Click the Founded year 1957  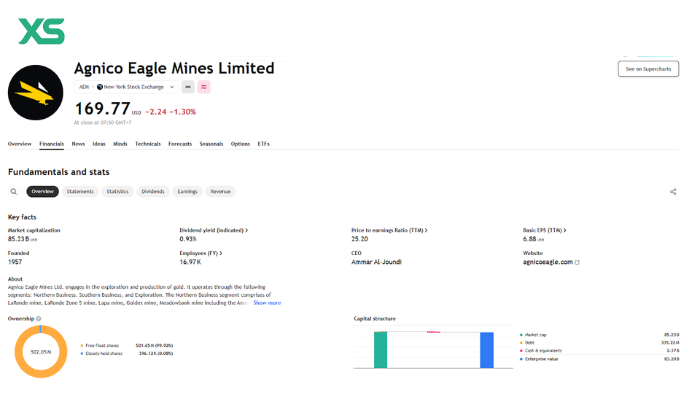coord(15,262)
